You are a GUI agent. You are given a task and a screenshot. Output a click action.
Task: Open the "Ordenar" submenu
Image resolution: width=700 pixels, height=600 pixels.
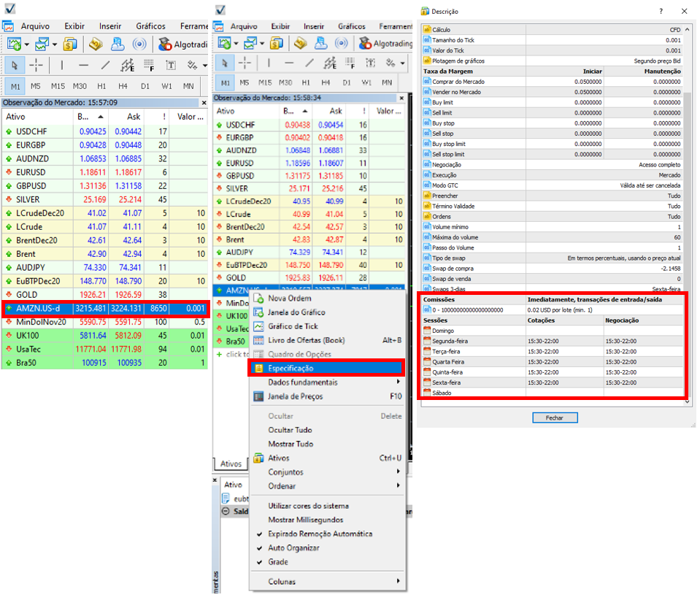[x=327, y=486]
